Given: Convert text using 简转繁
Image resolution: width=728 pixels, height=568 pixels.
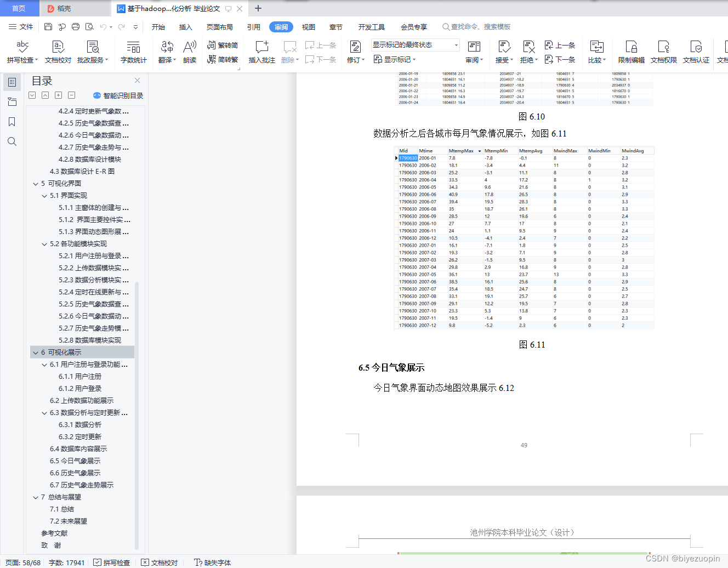Looking at the screenshot, I should point(223,59).
